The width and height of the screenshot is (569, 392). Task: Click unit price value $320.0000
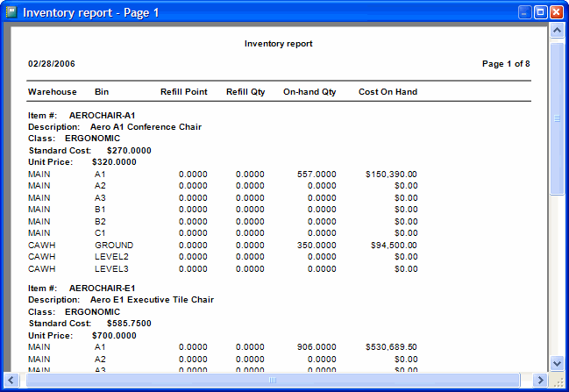pos(114,162)
